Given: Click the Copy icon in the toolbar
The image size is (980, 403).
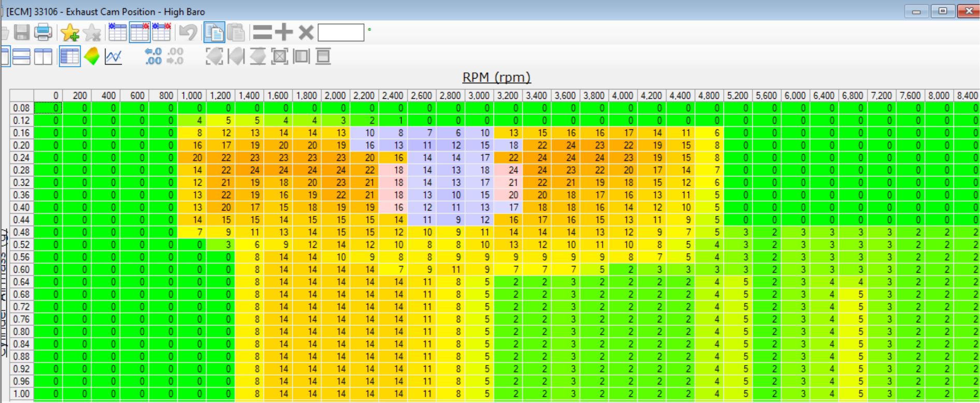Looking at the screenshot, I should point(214,33).
